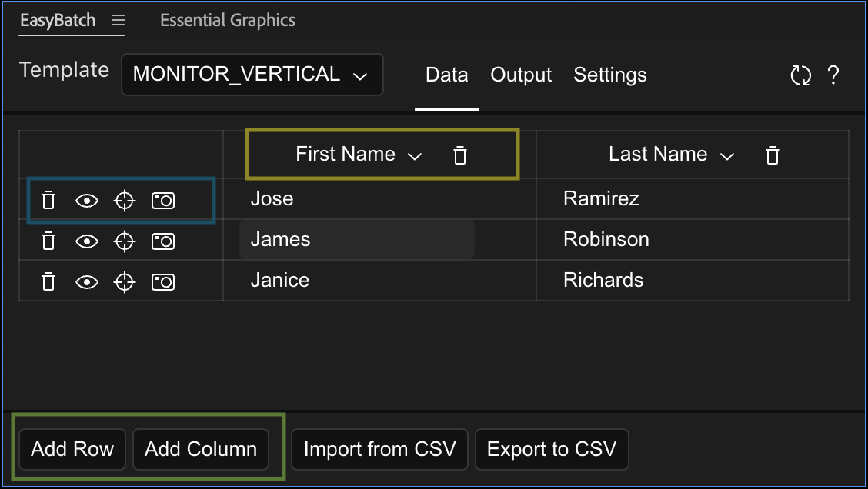Screen dimensions: 868x489
Task: Switch to the Essential Graphics panel
Action: coord(228,21)
